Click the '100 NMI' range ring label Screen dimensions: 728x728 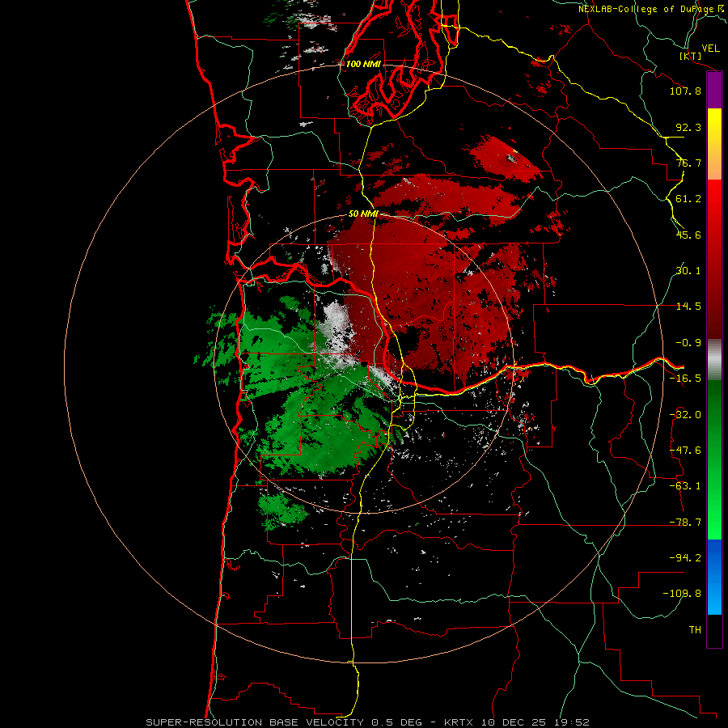click(363, 64)
